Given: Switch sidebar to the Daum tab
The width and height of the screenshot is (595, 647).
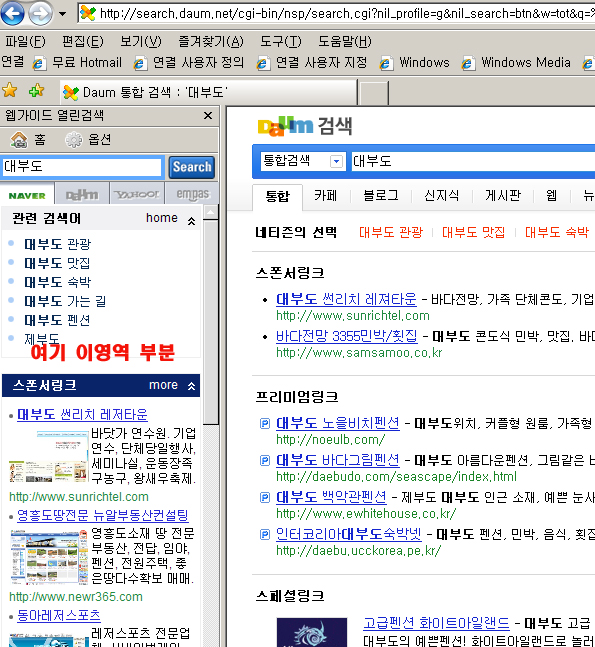Looking at the screenshot, I should (82, 195).
